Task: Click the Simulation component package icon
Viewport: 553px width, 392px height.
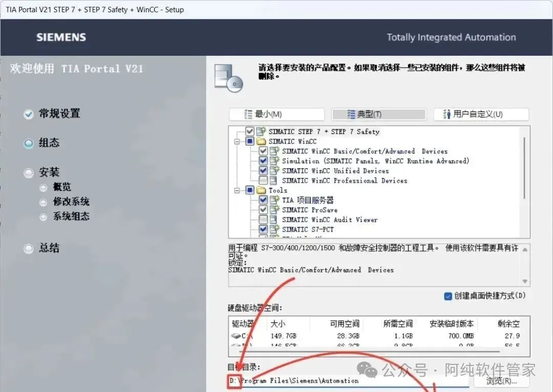Action: tap(274, 161)
